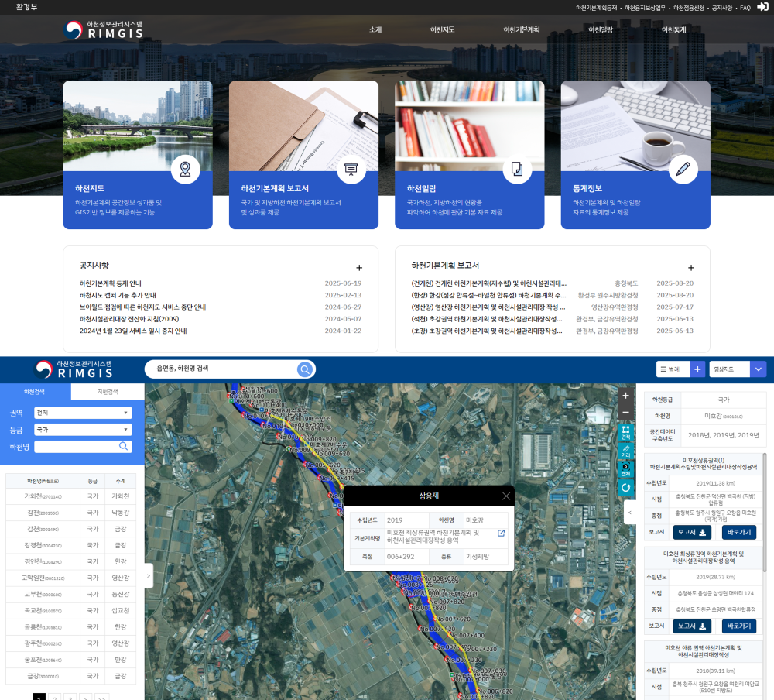Open the 영상지도 map type dropdown arrow
Screen dimensions: 774x700
[x=759, y=369]
